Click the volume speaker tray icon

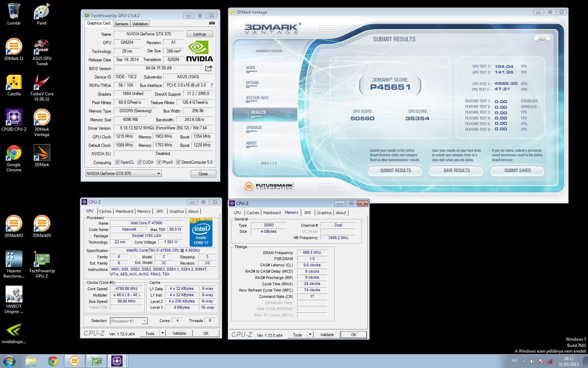(x=532, y=361)
